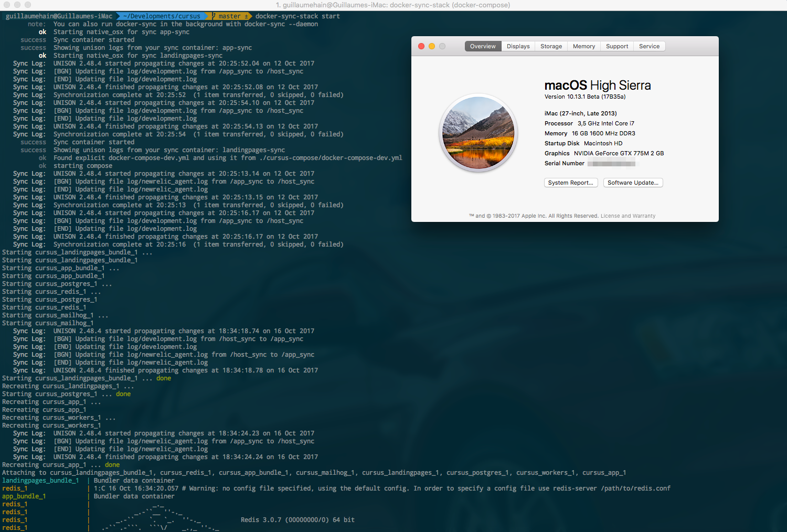Close the About This Mac window
The height and width of the screenshot is (532, 787).
tap(421, 46)
